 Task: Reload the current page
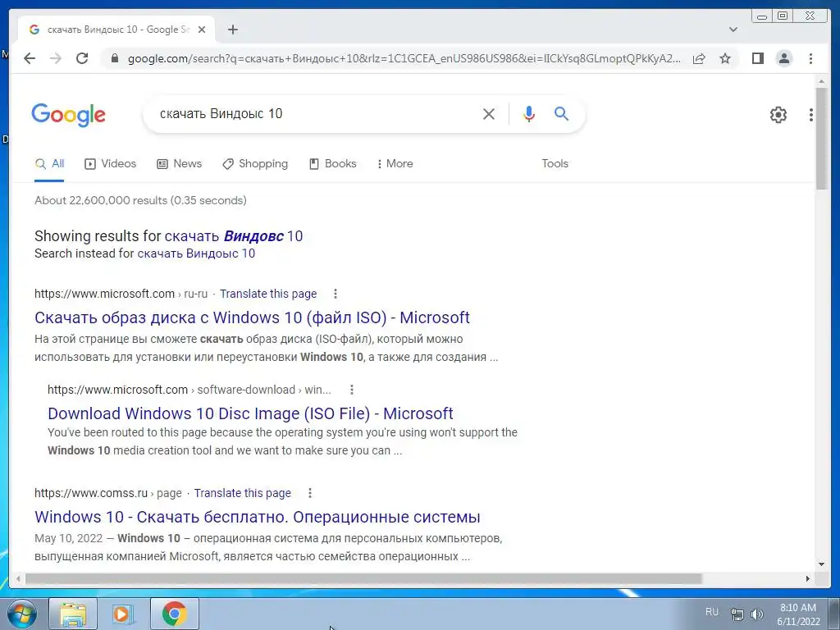tap(82, 58)
